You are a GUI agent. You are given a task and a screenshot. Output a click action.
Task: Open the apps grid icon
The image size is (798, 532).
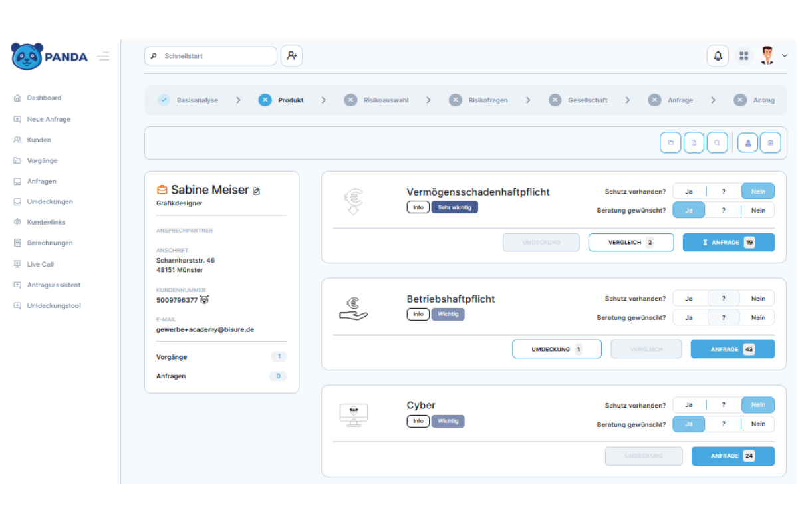(744, 56)
